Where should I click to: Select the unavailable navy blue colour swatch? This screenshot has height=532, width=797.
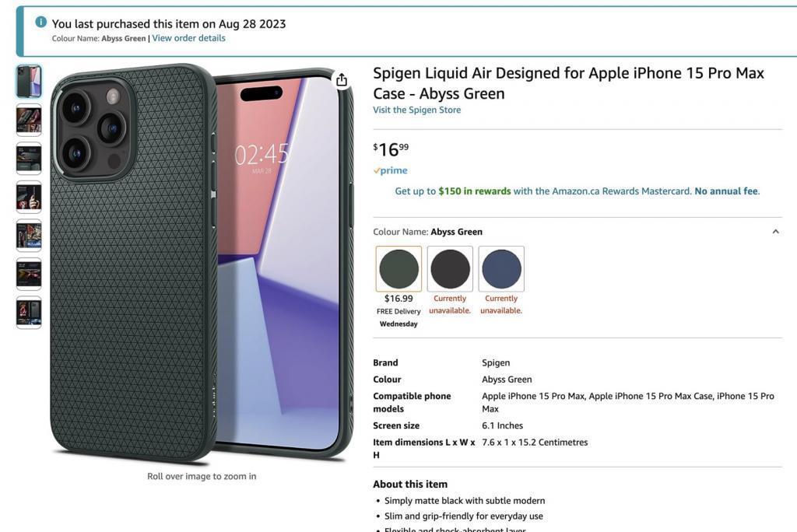pos(501,270)
